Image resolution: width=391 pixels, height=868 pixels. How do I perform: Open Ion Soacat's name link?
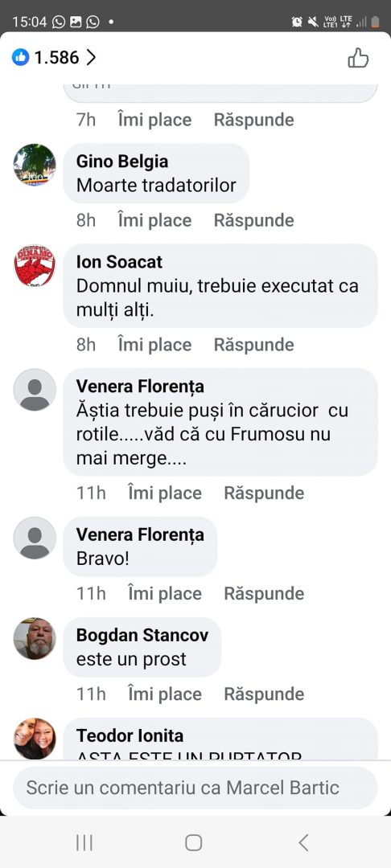pos(120,262)
